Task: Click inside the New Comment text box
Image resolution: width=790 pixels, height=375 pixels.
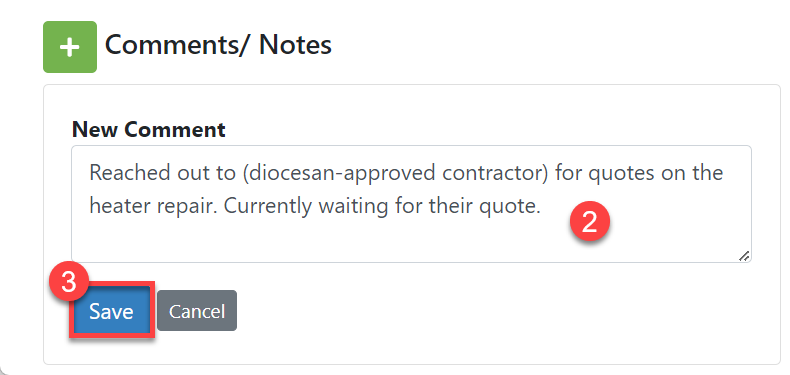Action: (411, 204)
